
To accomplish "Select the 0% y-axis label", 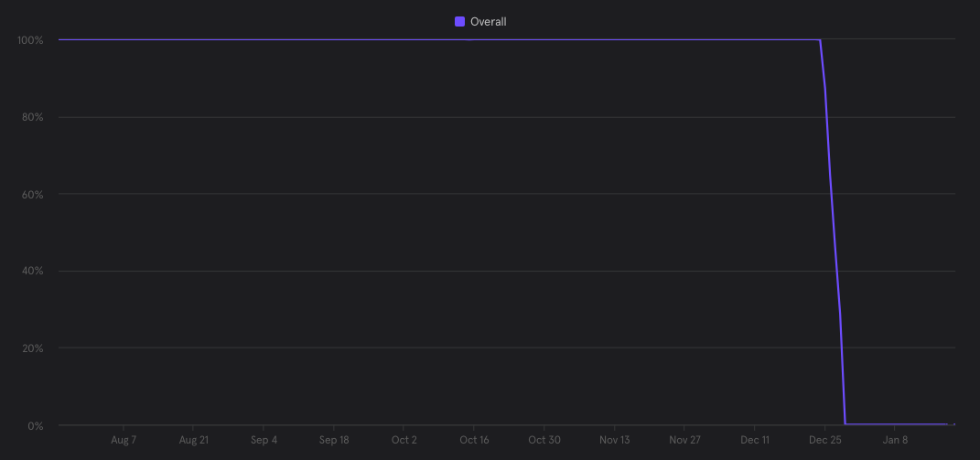I will [x=36, y=425].
